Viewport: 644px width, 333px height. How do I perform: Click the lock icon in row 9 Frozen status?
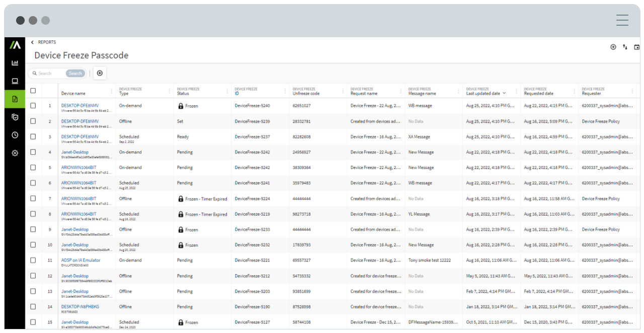point(181,230)
